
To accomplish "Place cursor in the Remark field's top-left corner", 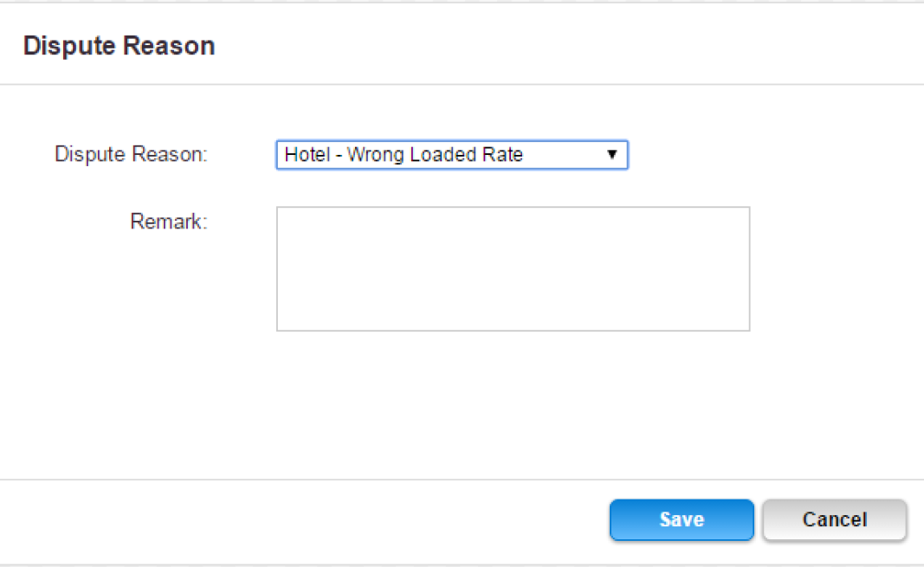I will click(x=283, y=213).
